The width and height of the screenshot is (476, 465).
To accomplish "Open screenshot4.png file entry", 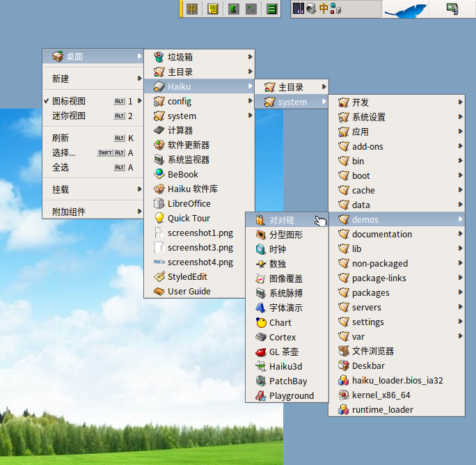I will [195, 262].
